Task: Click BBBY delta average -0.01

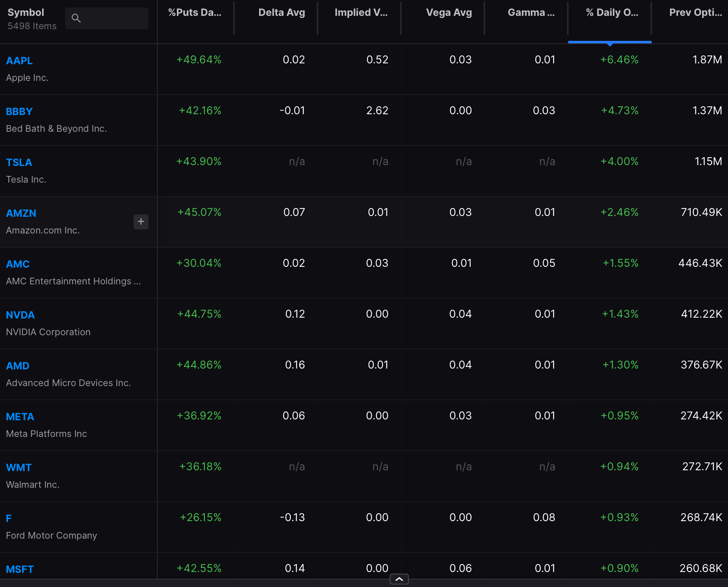Action: 292,110
